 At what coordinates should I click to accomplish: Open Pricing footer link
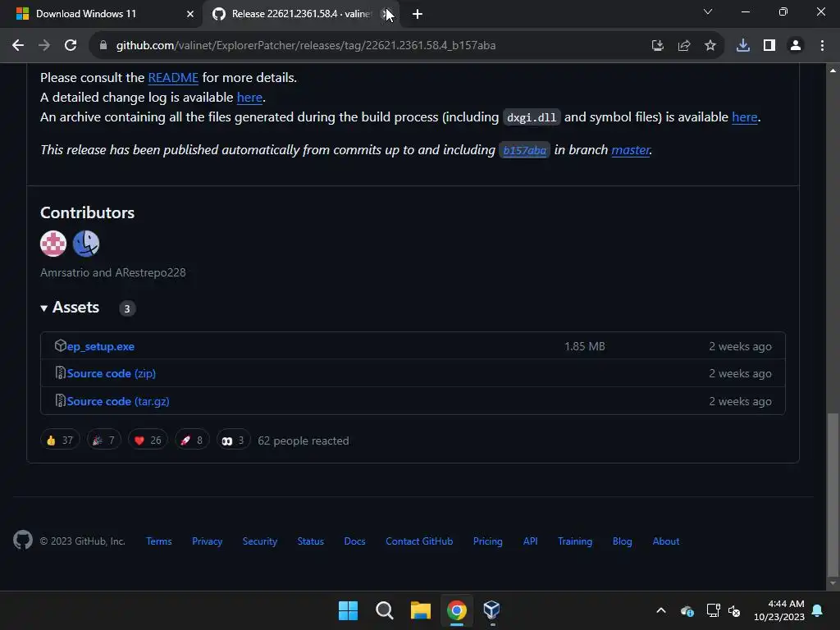pos(487,541)
